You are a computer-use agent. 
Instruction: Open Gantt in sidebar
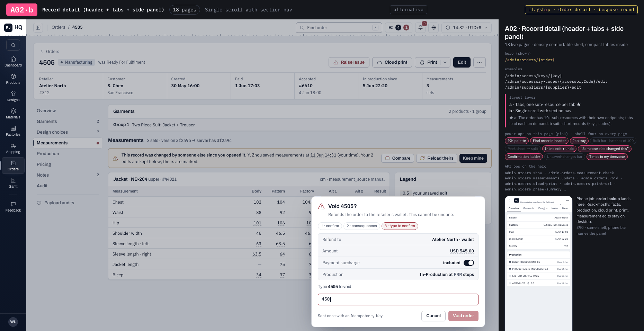pyautogui.click(x=13, y=183)
